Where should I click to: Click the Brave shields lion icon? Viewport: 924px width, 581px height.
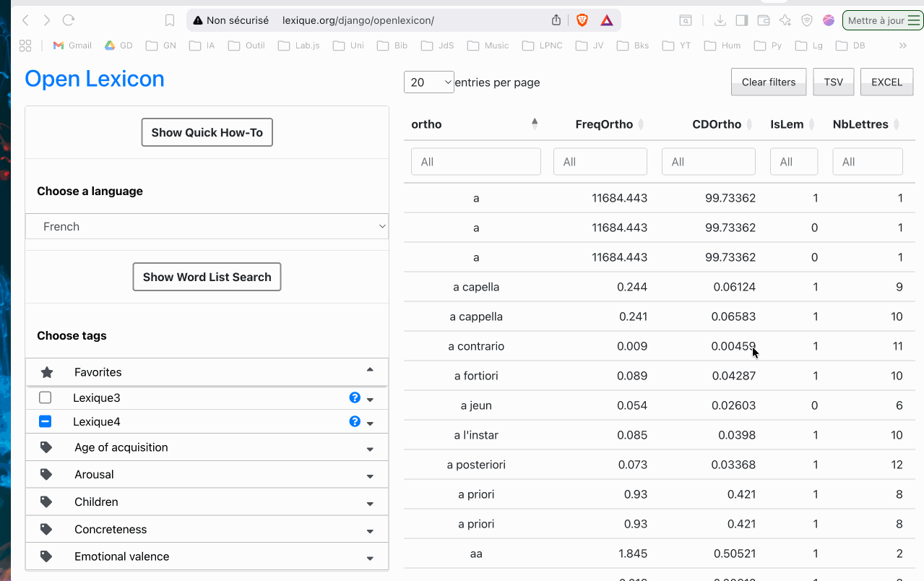point(582,20)
